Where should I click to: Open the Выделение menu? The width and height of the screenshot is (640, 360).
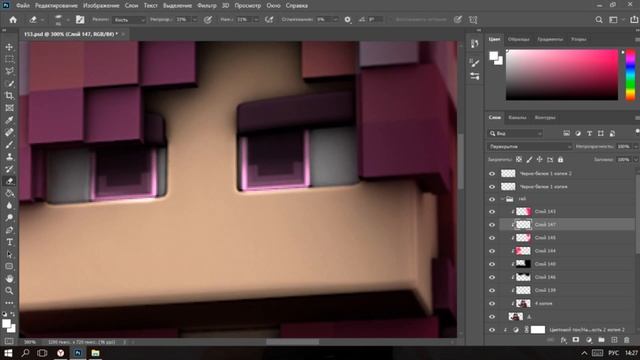click(177, 6)
